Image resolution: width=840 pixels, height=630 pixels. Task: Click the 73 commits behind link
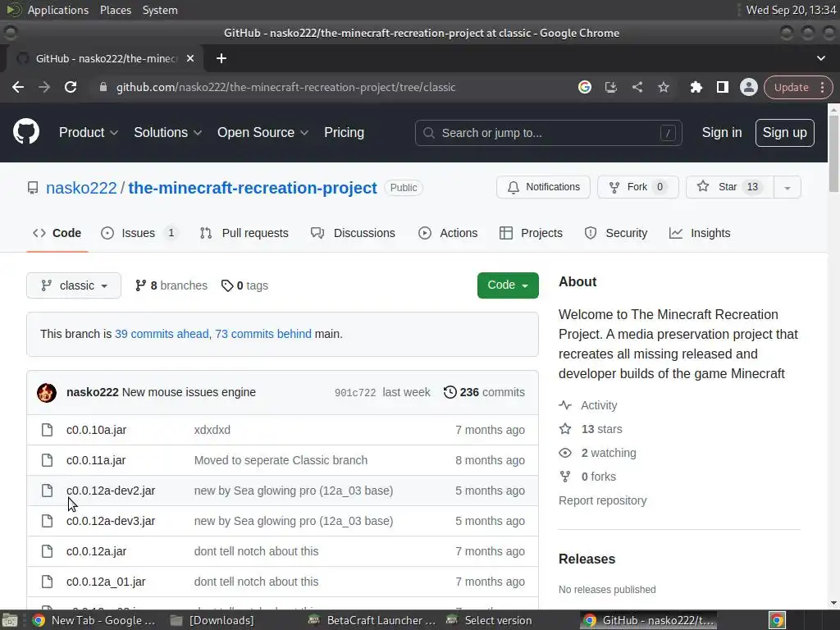pyautogui.click(x=263, y=334)
